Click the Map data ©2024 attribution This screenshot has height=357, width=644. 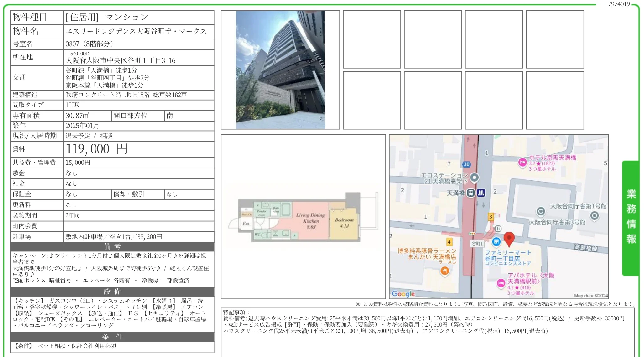(x=591, y=295)
